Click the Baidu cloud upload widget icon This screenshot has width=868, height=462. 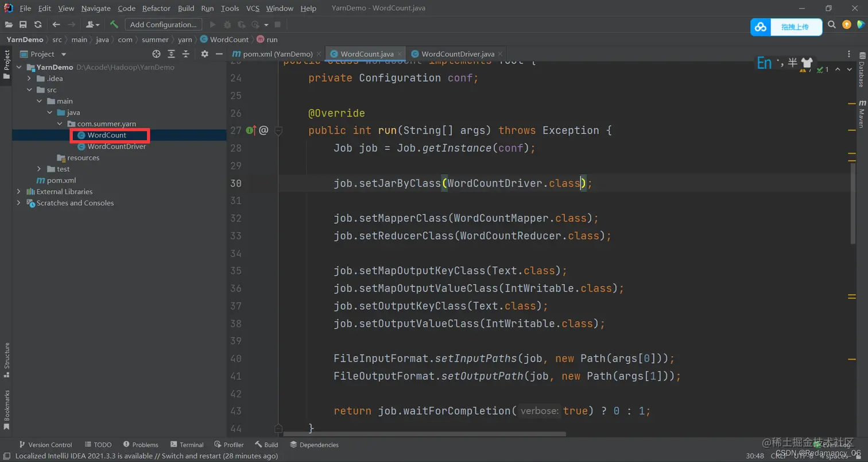point(761,27)
